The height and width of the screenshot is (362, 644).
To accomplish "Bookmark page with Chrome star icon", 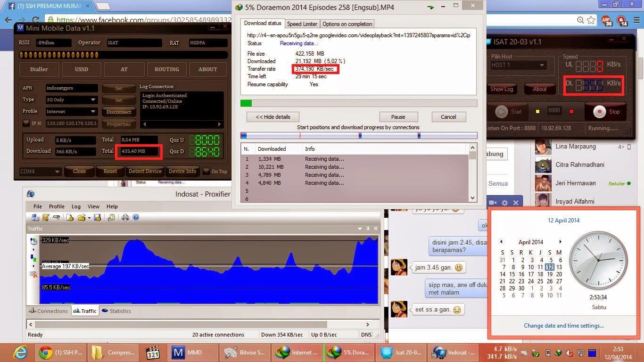I will pos(590,20).
